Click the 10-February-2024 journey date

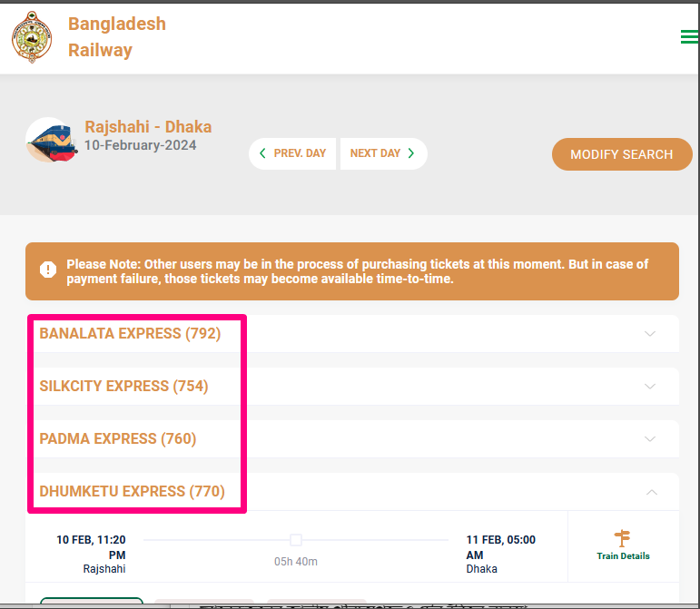(140, 145)
